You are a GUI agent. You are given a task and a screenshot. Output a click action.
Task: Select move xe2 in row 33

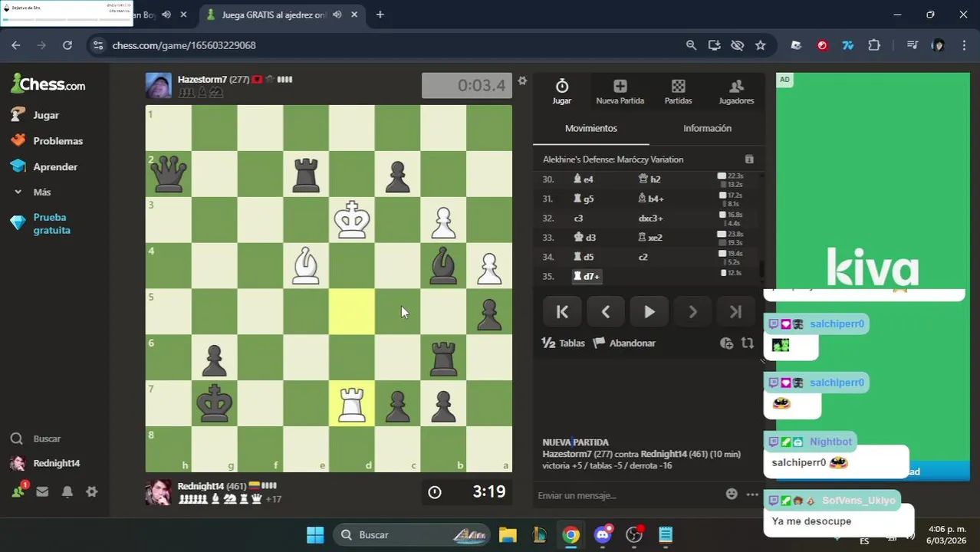tap(649, 238)
